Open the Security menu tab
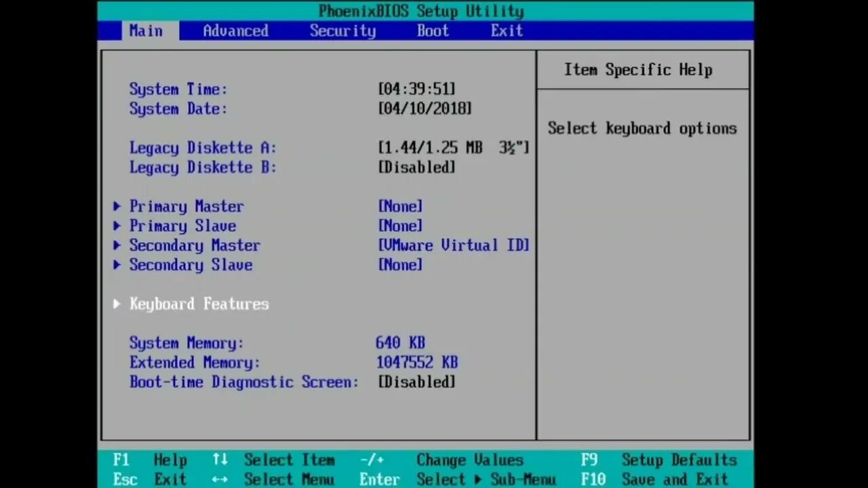The width and height of the screenshot is (868, 488). click(342, 30)
